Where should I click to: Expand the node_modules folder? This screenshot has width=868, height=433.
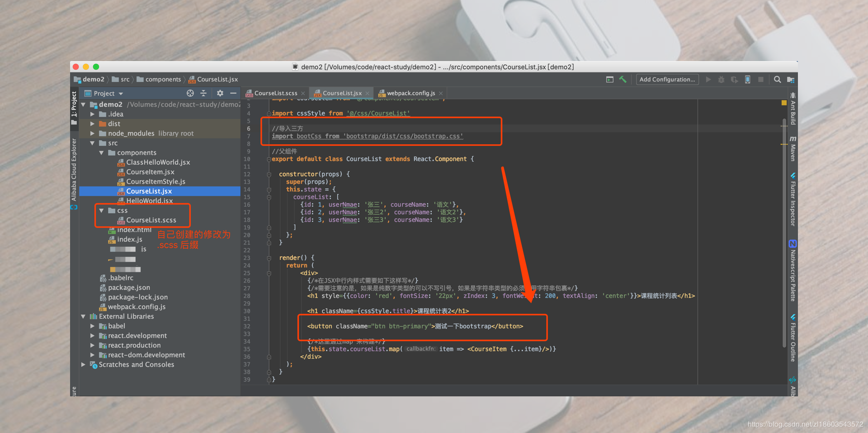92,133
